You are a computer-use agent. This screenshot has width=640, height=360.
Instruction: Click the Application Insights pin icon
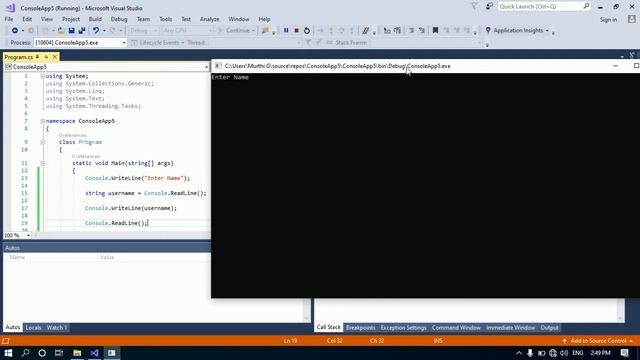488,31
